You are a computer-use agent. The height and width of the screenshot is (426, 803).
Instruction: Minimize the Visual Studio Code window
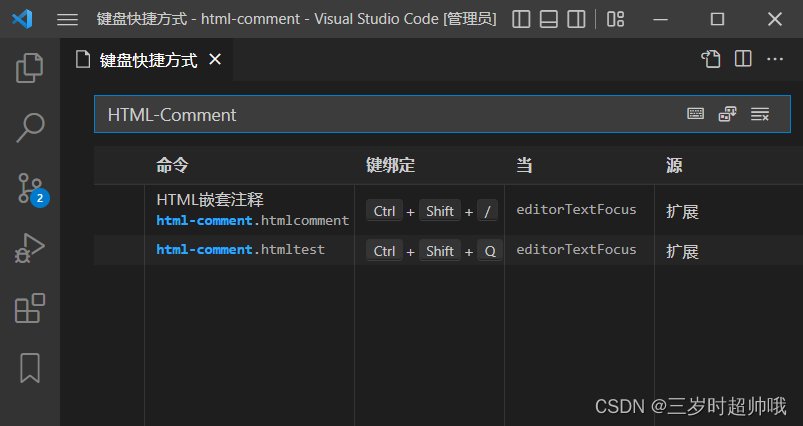click(661, 19)
